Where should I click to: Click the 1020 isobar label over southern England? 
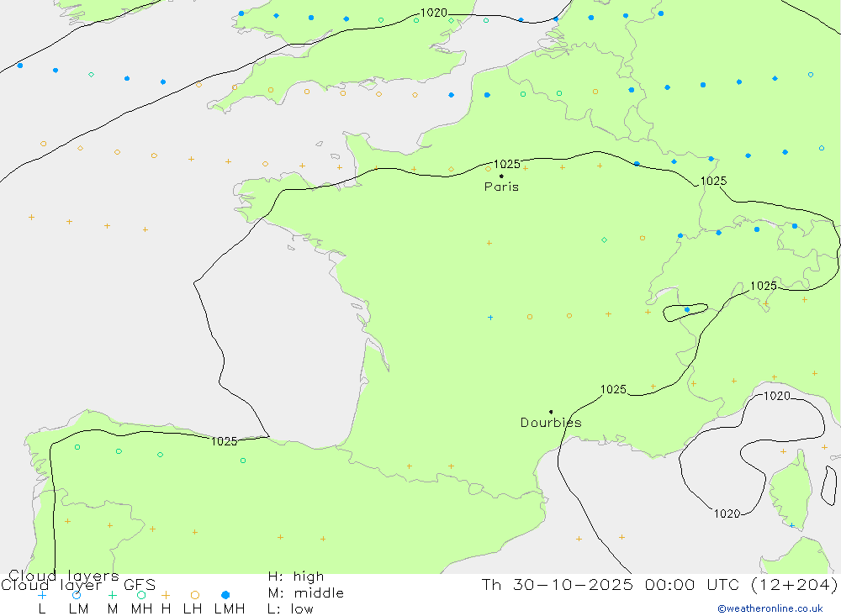coord(433,13)
